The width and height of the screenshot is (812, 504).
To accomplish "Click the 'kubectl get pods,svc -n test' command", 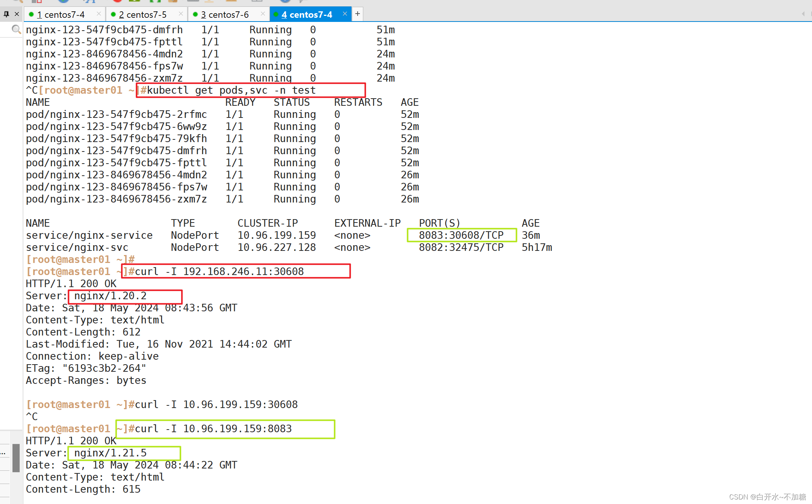I will [231, 90].
